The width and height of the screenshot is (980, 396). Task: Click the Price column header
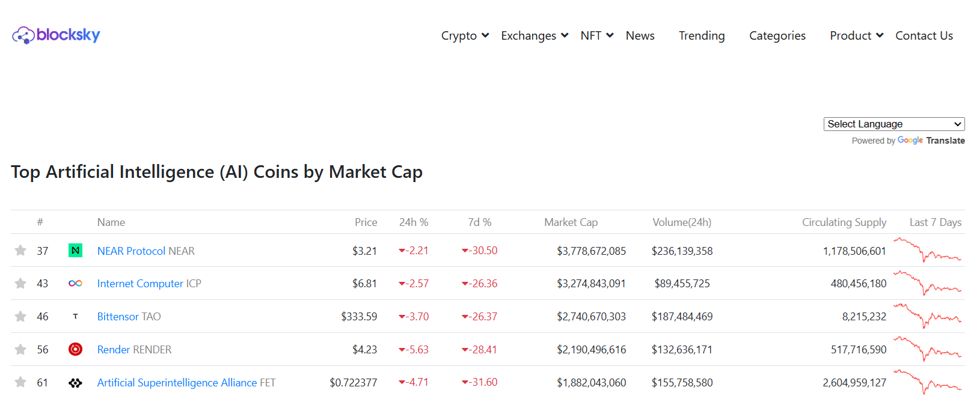(x=366, y=222)
